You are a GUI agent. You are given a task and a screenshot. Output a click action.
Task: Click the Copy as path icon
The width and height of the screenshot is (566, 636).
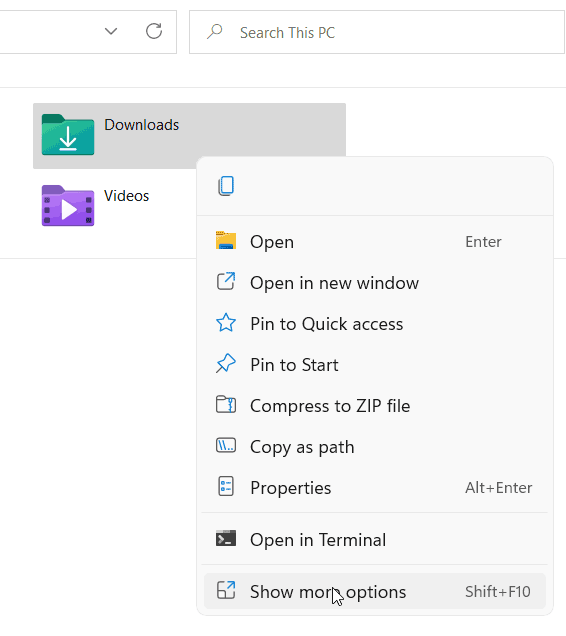226,446
